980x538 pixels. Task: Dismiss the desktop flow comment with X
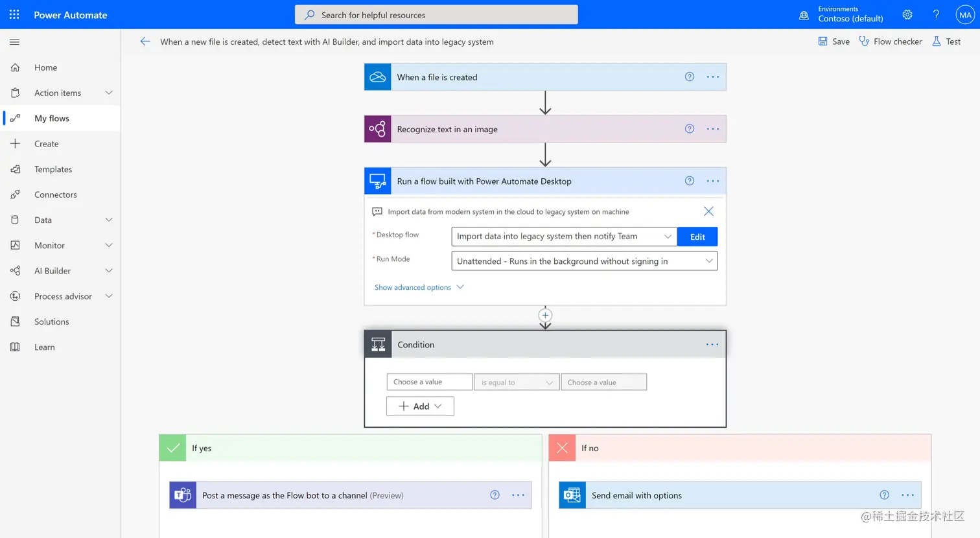tap(708, 211)
